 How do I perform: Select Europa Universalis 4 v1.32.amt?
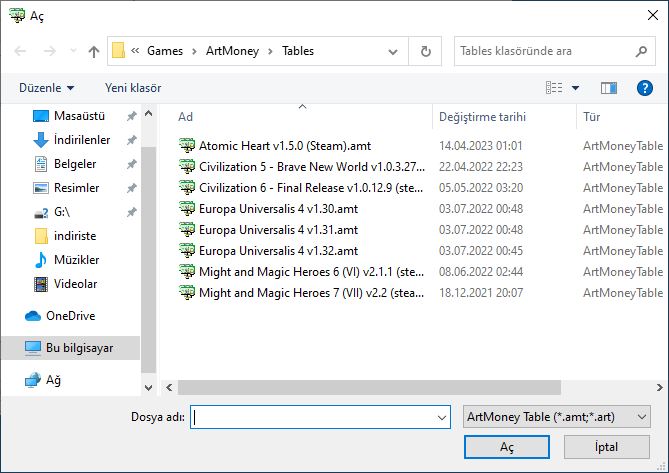point(278,250)
